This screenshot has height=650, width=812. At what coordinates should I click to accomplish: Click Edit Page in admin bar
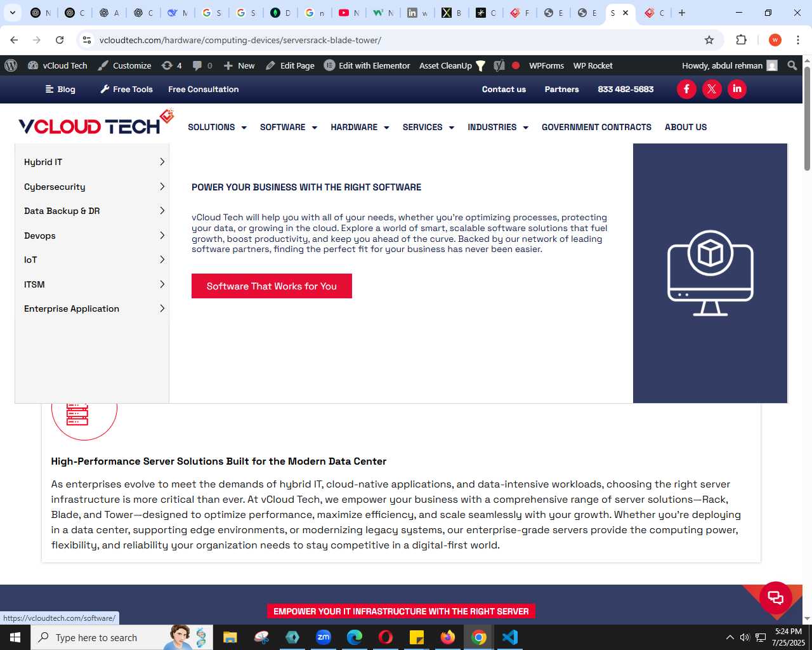[x=290, y=65]
